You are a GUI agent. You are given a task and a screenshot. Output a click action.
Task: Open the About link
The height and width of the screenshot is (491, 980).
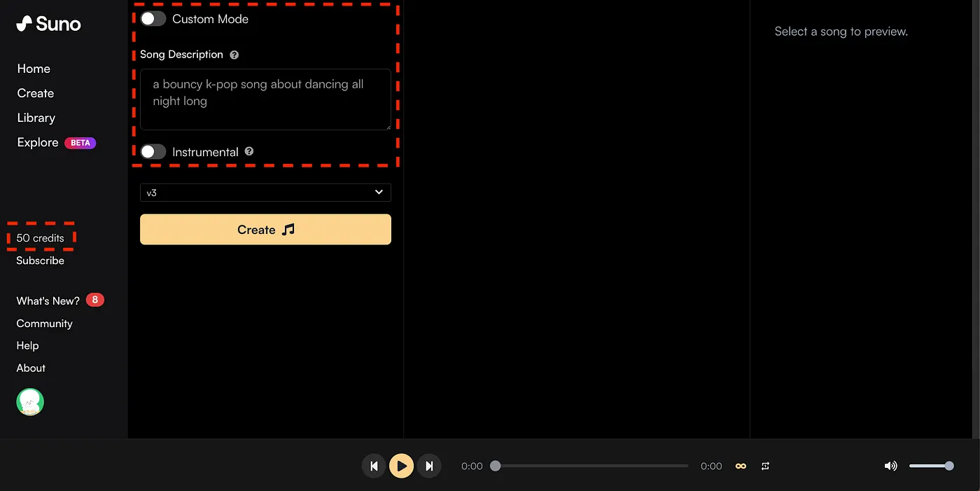point(31,368)
